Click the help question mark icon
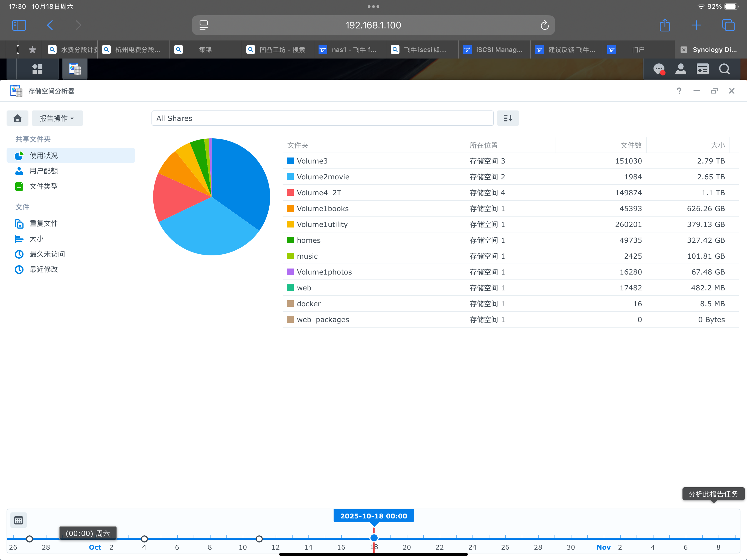 [679, 91]
